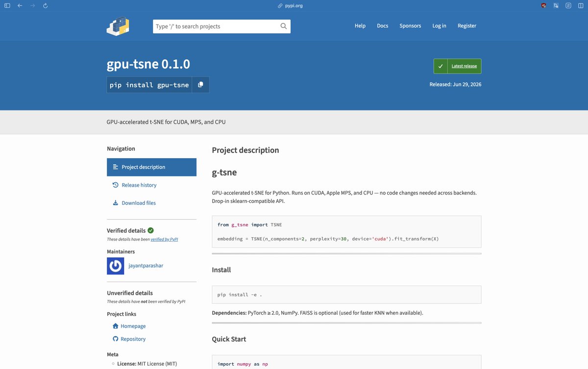Image resolution: width=588 pixels, height=369 pixels.
Task: Open the Homepage project link
Action: click(129, 326)
